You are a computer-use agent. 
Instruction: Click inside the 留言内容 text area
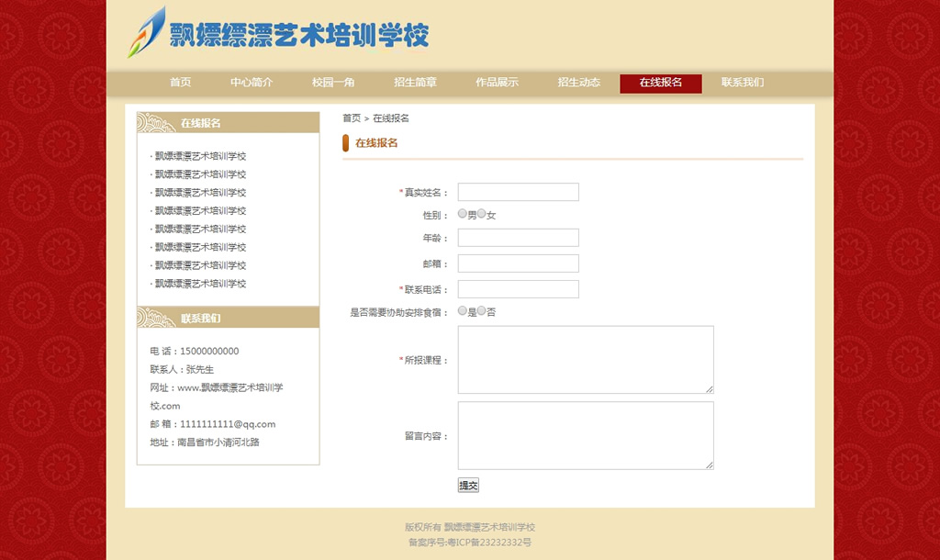pos(585,435)
